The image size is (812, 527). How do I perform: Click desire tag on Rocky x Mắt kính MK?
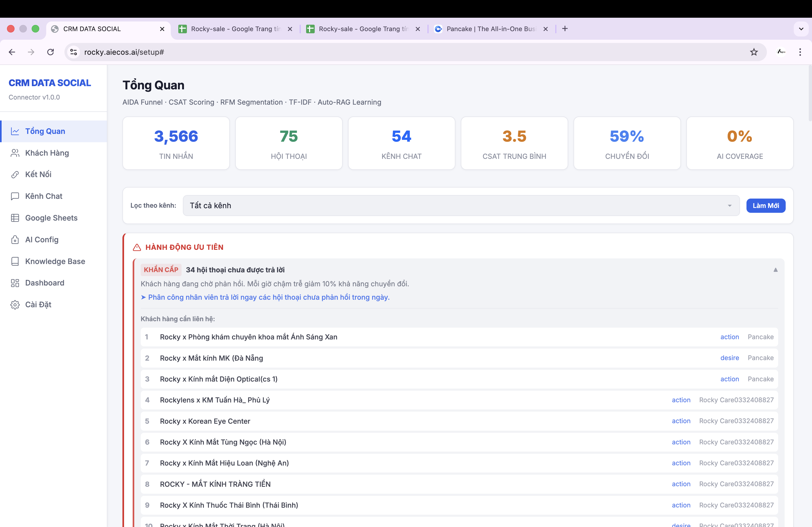pos(730,358)
